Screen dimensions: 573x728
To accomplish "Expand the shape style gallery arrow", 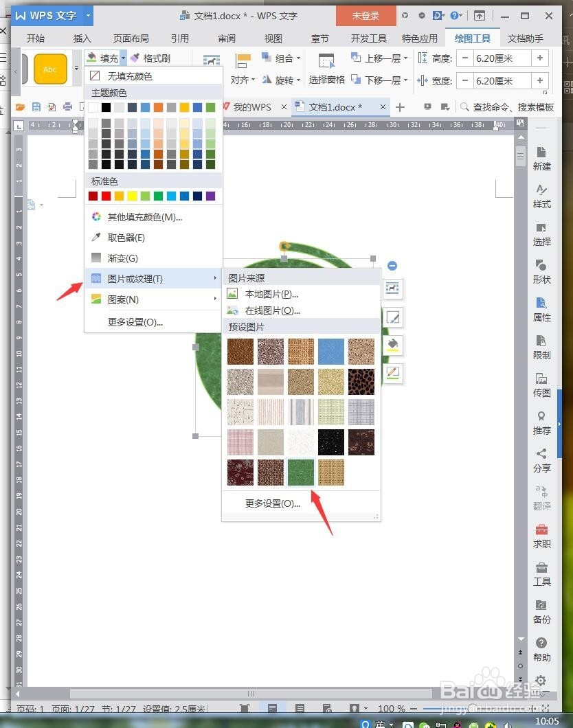I will [x=77, y=68].
